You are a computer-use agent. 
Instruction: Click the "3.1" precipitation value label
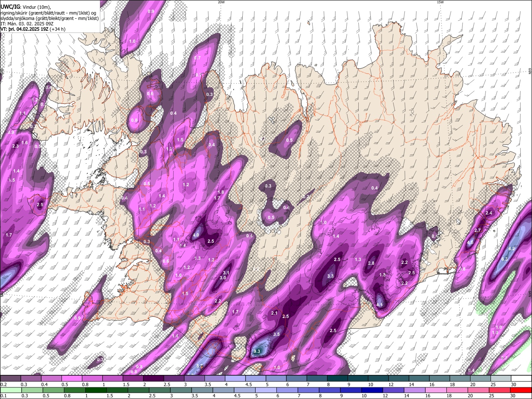226,273
